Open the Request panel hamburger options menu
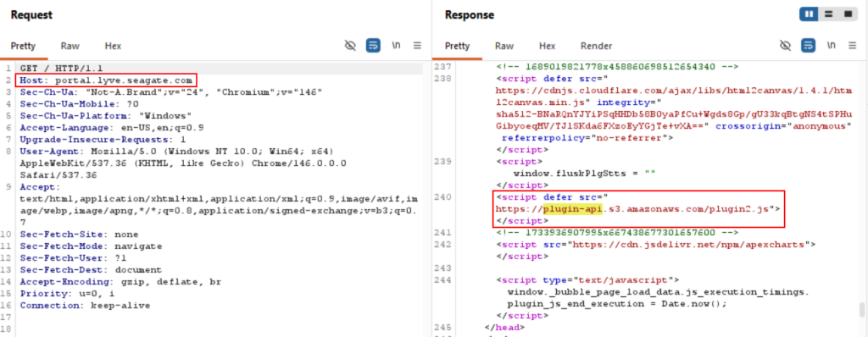This screenshot has height=337, width=868. (417, 46)
